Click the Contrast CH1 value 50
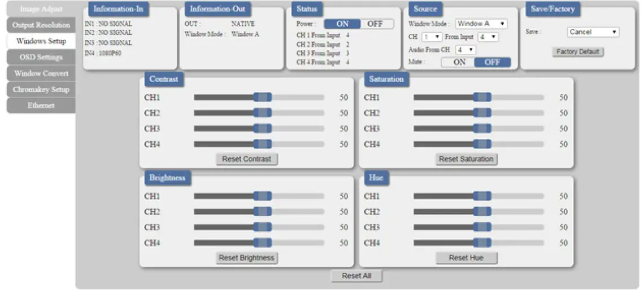 click(x=344, y=98)
